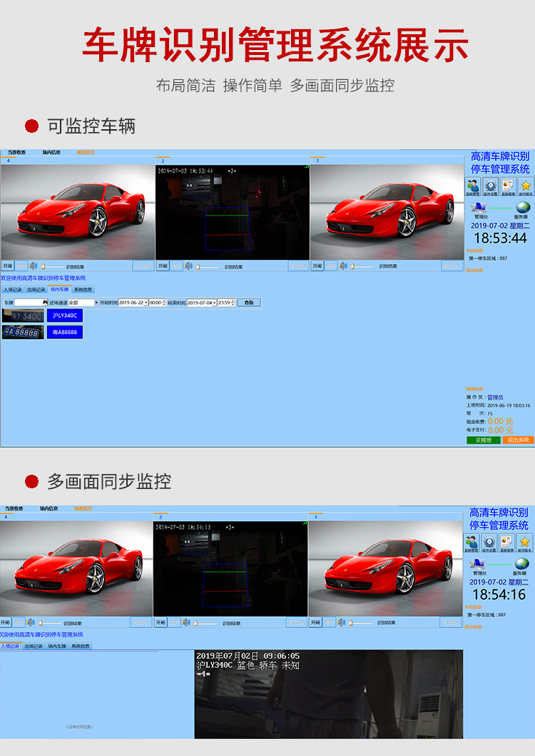Screen dimensions: 535x756
Task: Open start date 2019-06-22 dropdown
Action: 146,303
